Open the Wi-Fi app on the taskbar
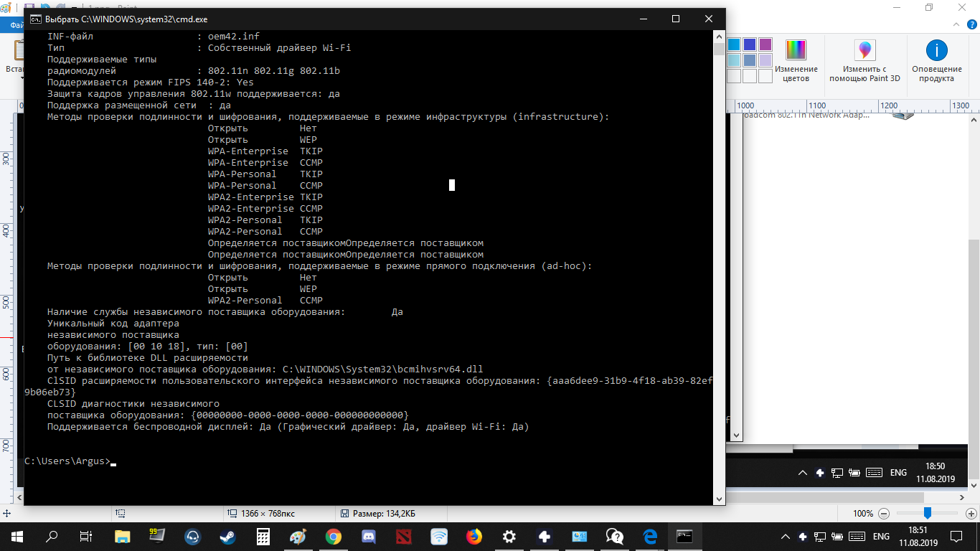The height and width of the screenshot is (551, 980). [439, 536]
